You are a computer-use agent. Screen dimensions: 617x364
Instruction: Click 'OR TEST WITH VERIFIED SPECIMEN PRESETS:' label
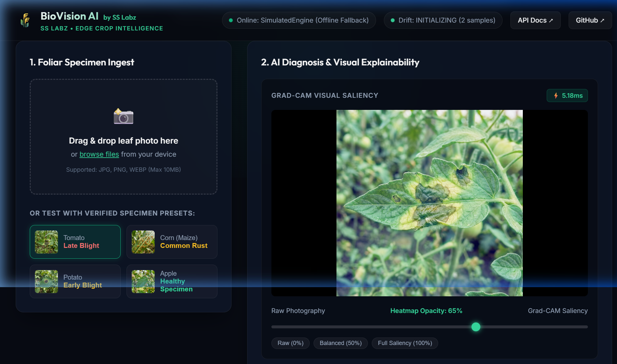(112, 213)
